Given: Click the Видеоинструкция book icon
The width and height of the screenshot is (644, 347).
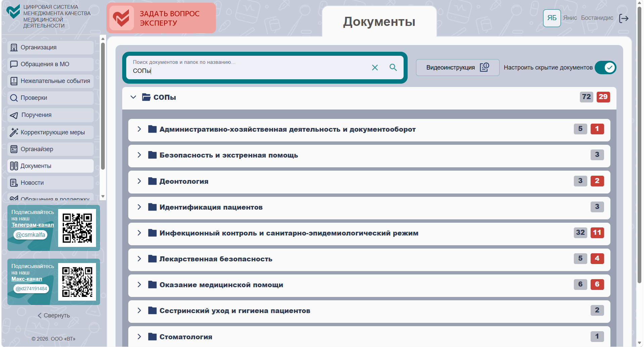Looking at the screenshot, I should (x=485, y=68).
